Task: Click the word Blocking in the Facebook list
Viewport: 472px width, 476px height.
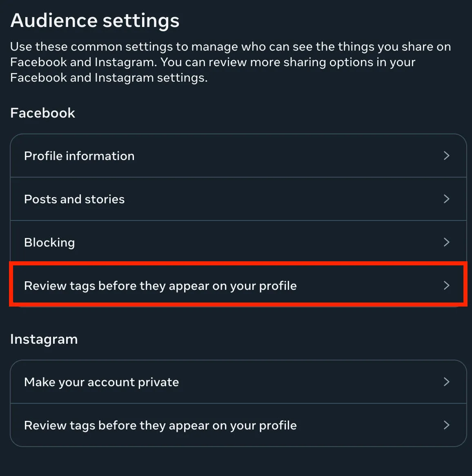Action: point(49,243)
